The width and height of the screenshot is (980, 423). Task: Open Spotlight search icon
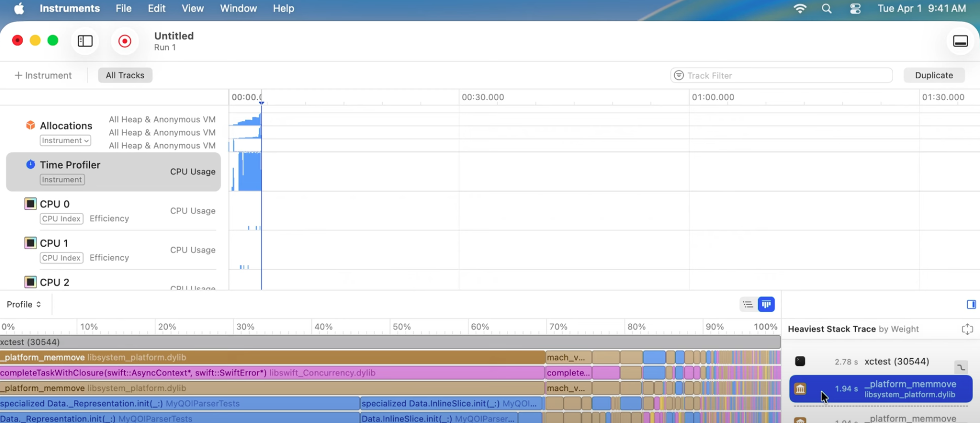pos(827,9)
